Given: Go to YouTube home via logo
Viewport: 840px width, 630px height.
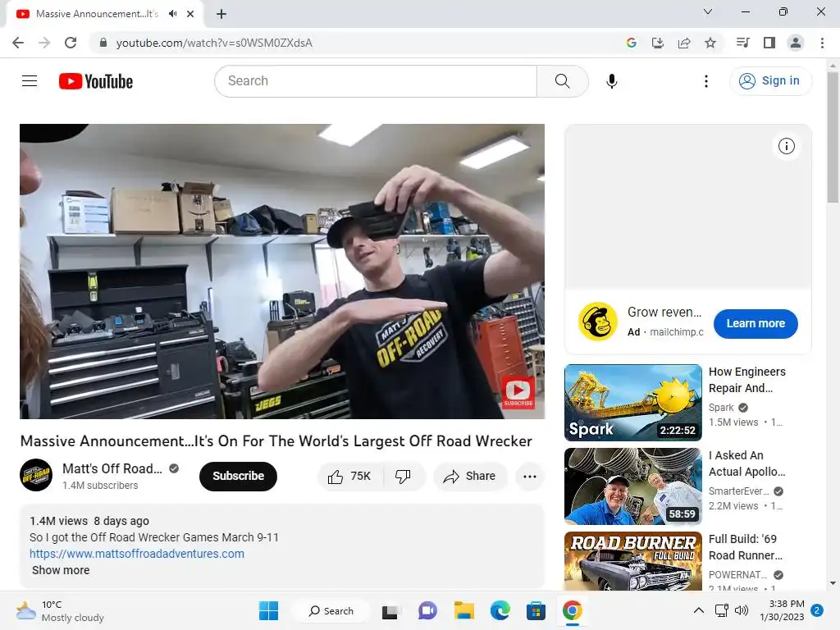Looking at the screenshot, I should coord(96,81).
